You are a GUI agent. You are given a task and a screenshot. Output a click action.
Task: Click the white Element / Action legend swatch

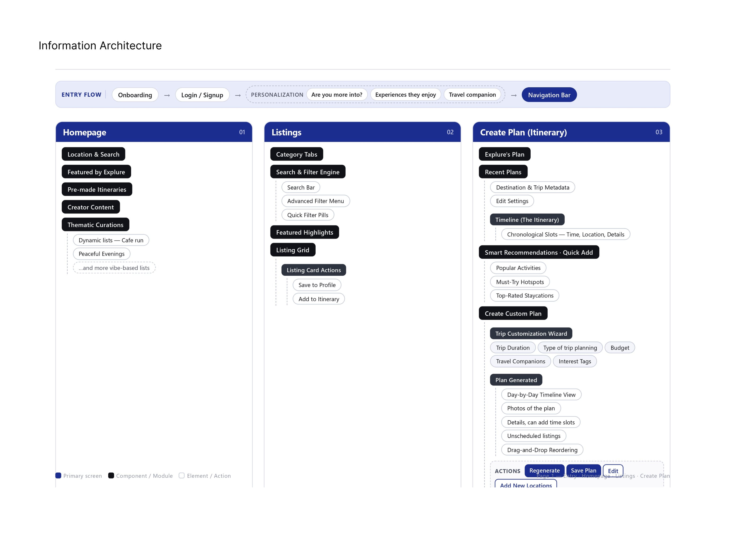tap(181, 475)
